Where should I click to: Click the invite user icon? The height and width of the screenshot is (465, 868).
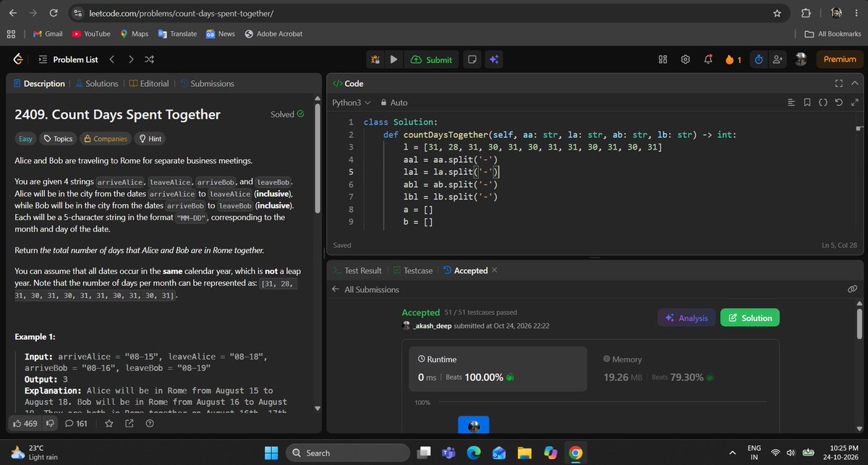click(x=778, y=59)
